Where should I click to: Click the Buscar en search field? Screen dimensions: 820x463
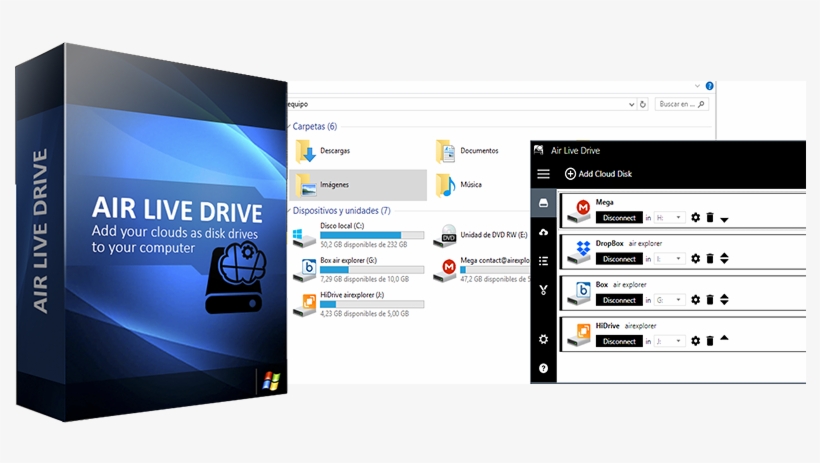click(682, 104)
